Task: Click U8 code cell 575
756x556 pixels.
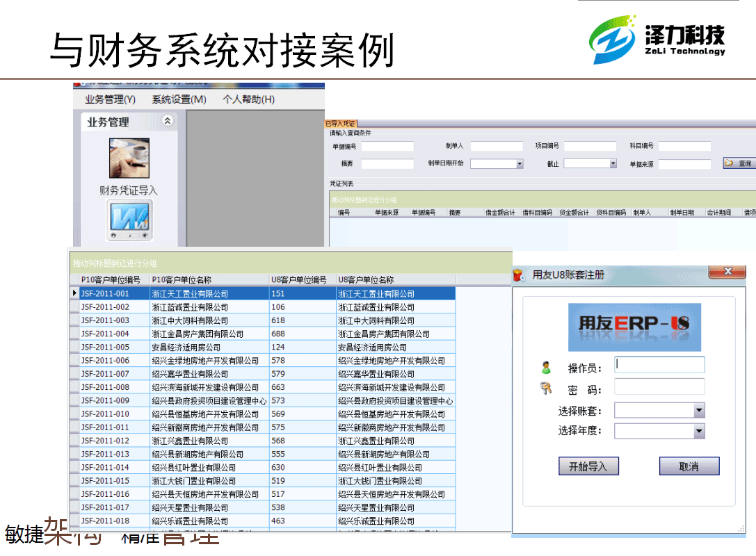Action: tap(303, 427)
